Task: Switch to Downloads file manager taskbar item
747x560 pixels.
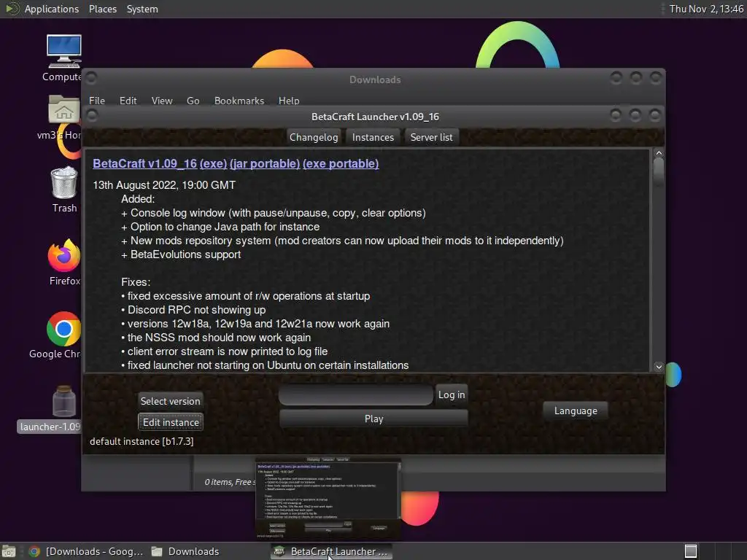Action: pyautogui.click(x=185, y=551)
